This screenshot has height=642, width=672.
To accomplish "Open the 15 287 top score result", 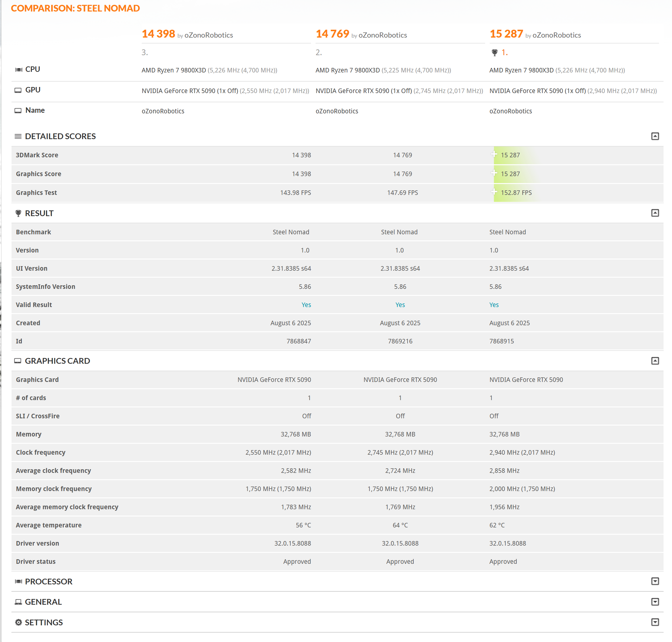I will (506, 34).
